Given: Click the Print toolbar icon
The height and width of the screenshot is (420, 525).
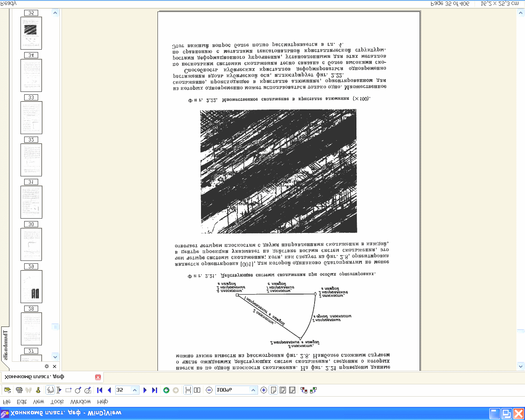Looking at the screenshot, I should click(x=19, y=390).
